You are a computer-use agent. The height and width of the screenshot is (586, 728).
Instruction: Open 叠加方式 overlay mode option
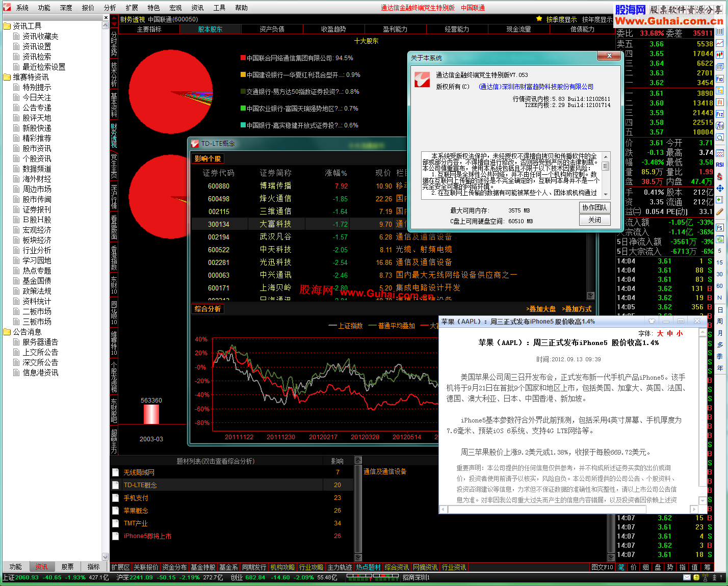[577, 309]
